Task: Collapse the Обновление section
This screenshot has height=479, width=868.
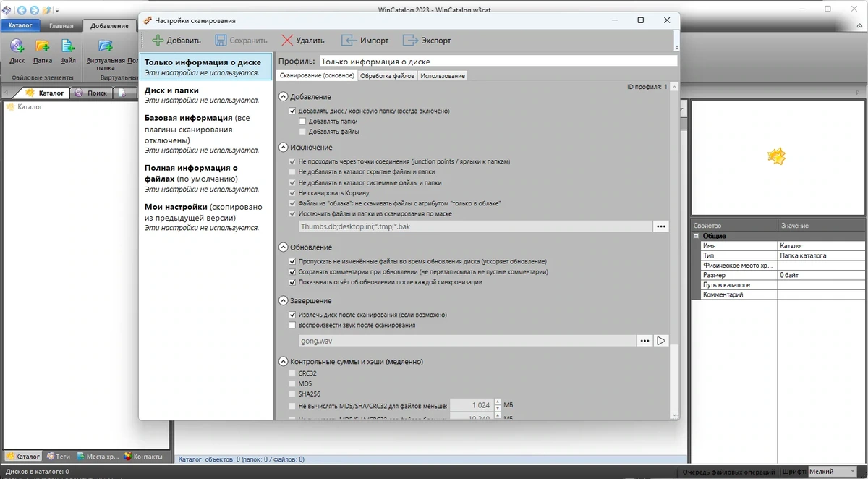Action: coord(284,247)
